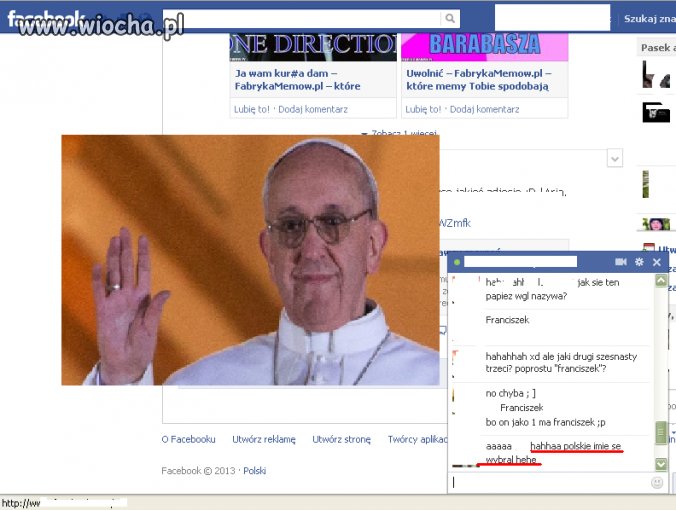Image resolution: width=676 pixels, height=510 pixels.
Task: Click "Facebook © 2013" footer text
Action: (198, 471)
